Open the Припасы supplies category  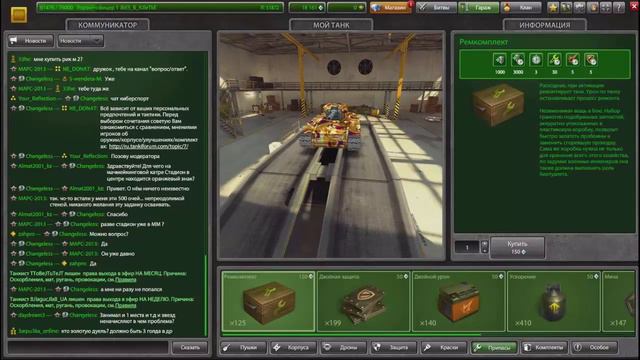(494, 347)
